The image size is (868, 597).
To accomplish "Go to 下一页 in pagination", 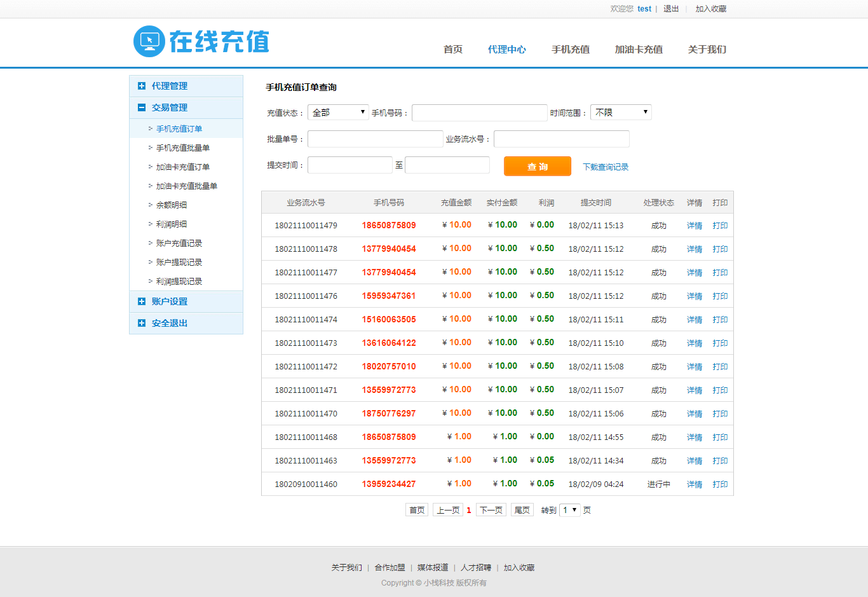I will point(491,510).
